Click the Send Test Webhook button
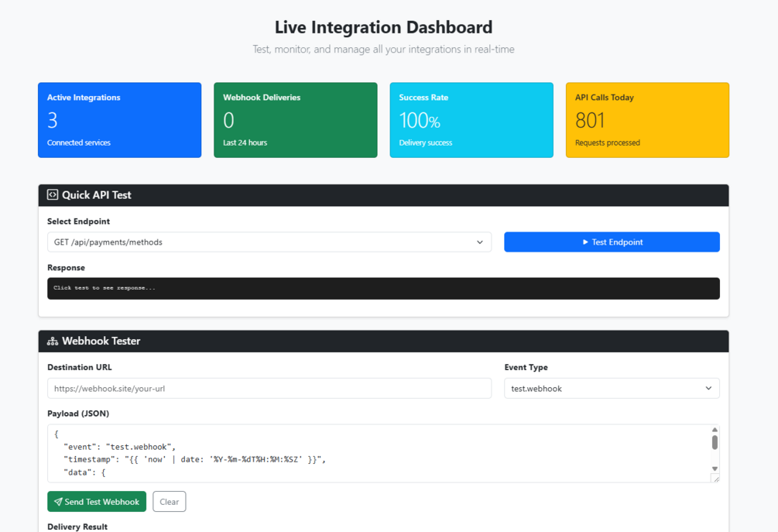Image resolution: width=778 pixels, height=532 pixels. point(97,502)
